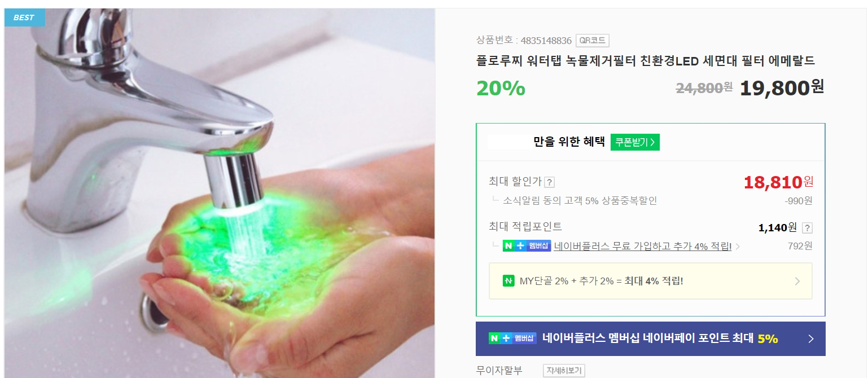Click the product number 4835148836
868x378 pixels.
546,41
